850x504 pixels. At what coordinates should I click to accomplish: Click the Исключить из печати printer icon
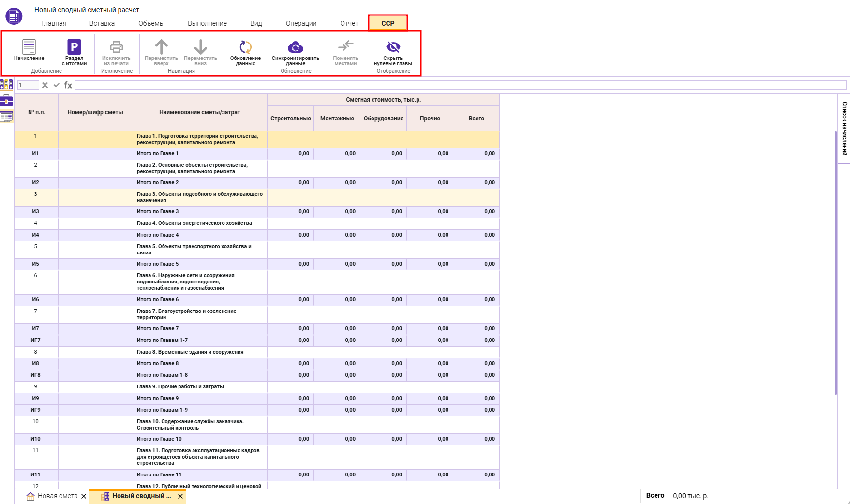117,47
